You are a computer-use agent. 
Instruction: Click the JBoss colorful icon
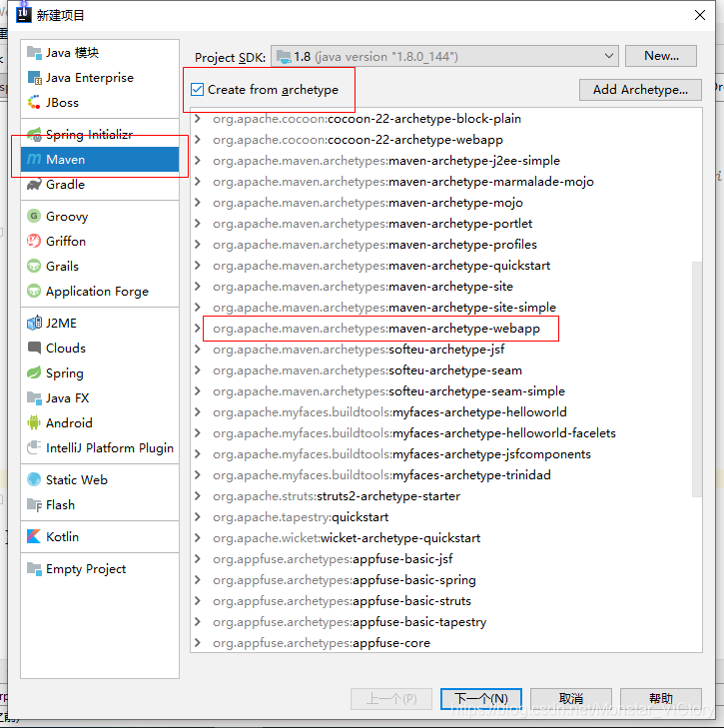pos(34,102)
